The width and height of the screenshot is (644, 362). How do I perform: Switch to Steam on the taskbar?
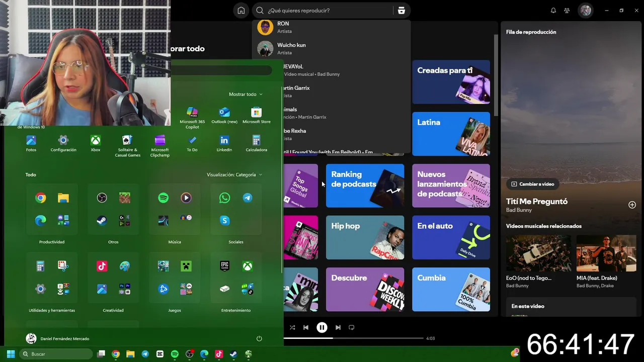(x=233, y=354)
